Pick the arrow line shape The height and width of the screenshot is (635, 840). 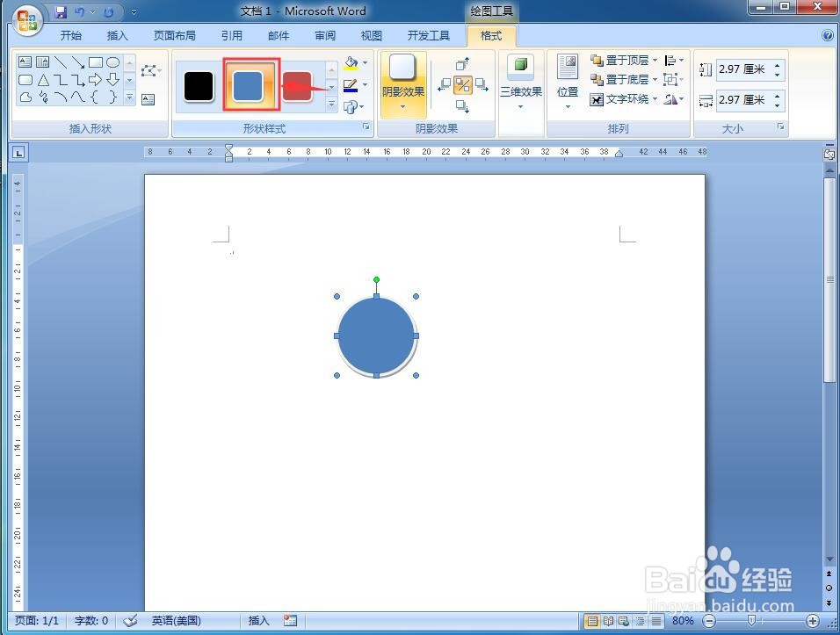(x=77, y=62)
